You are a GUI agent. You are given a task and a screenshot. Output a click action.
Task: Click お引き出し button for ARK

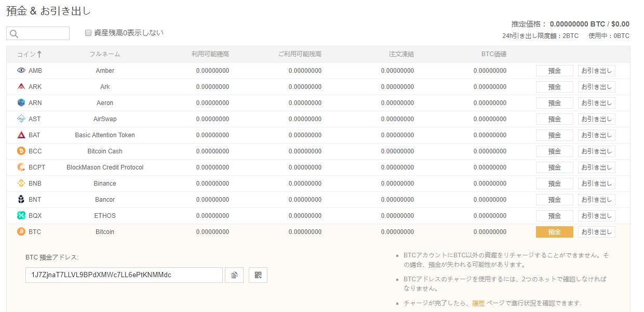[597, 87]
